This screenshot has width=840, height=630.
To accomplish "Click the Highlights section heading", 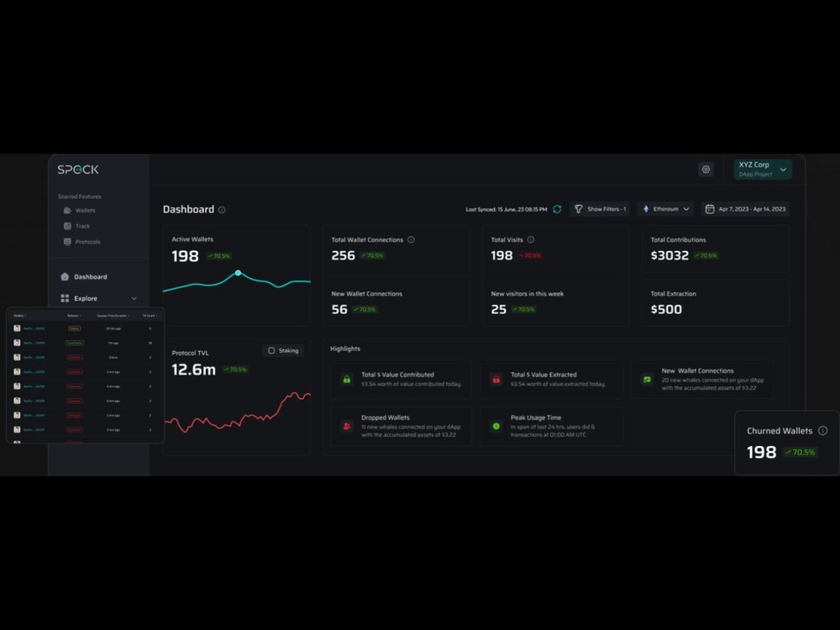I will coord(345,349).
